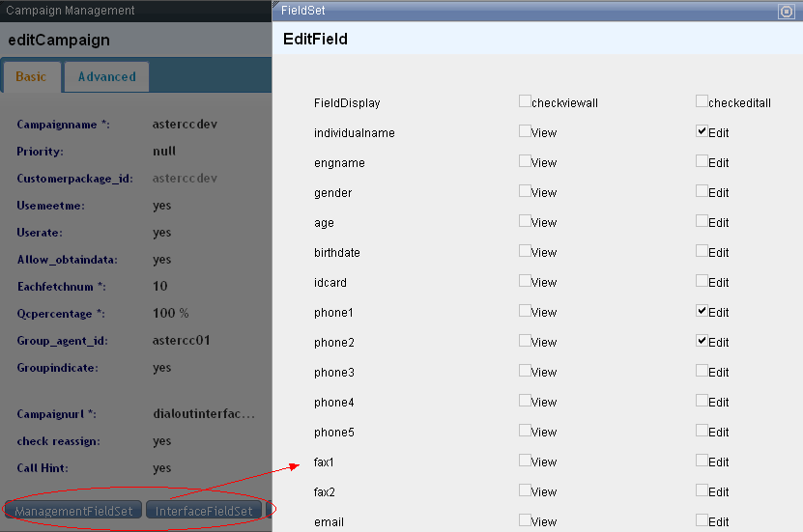Close the FieldSet dialog window

point(786,12)
